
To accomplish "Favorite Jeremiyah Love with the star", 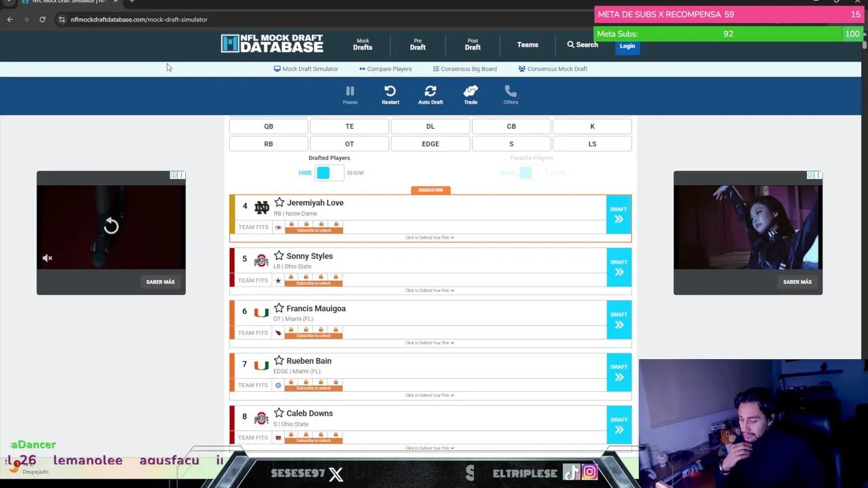I will tap(279, 203).
